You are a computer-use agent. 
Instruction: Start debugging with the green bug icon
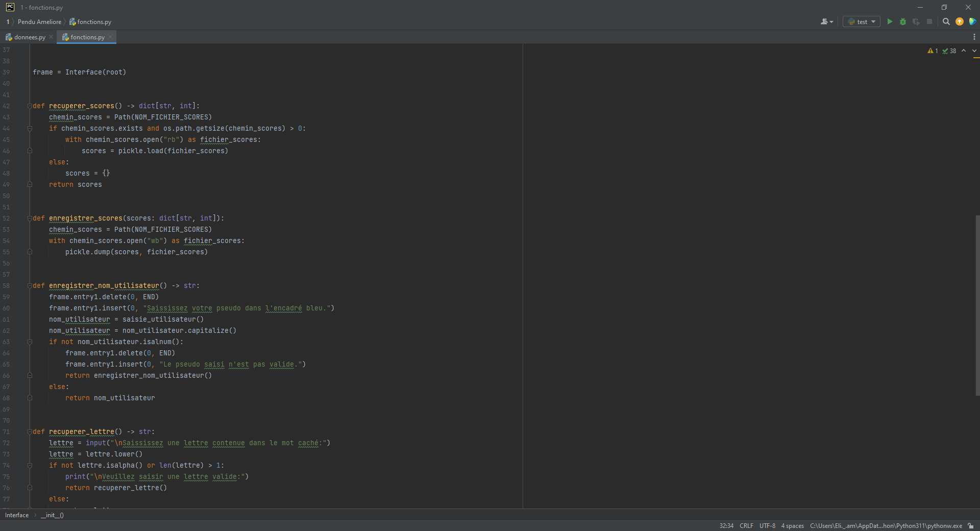pos(903,21)
